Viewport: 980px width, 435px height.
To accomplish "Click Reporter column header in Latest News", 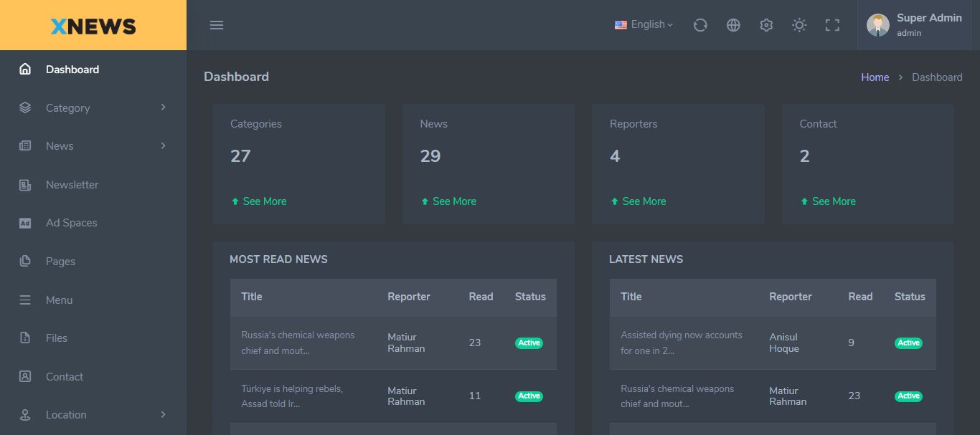I will click(x=791, y=297).
